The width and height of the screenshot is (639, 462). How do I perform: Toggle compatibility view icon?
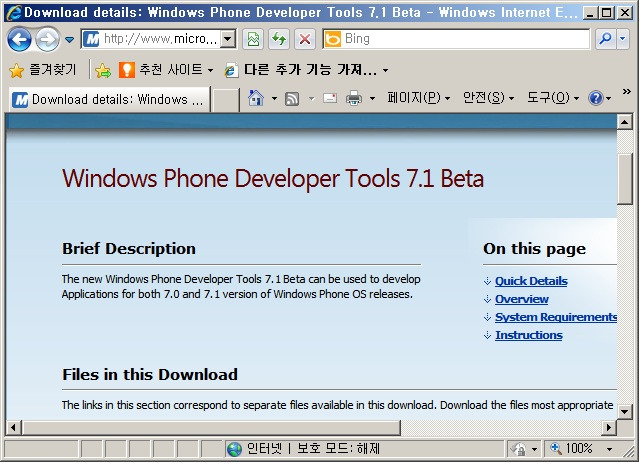253,39
